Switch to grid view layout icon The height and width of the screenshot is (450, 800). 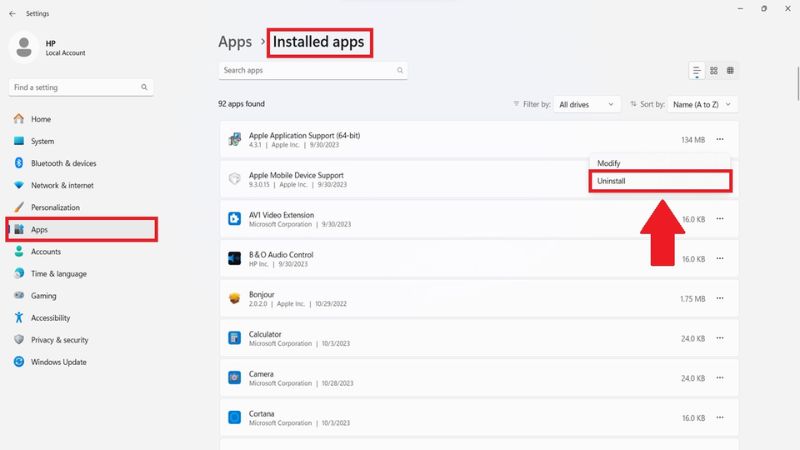pos(714,71)
